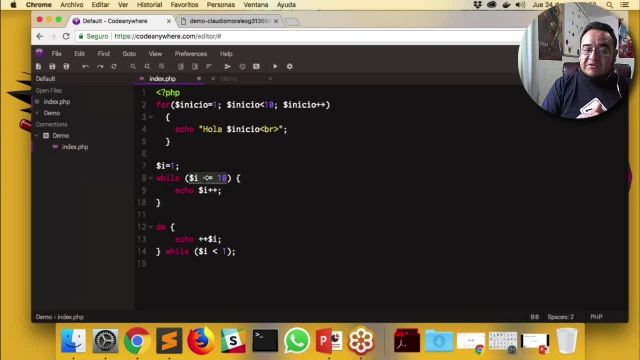Open PowerPoint from the Dock
Screen dimensions: 640x360
click(329, 340)
